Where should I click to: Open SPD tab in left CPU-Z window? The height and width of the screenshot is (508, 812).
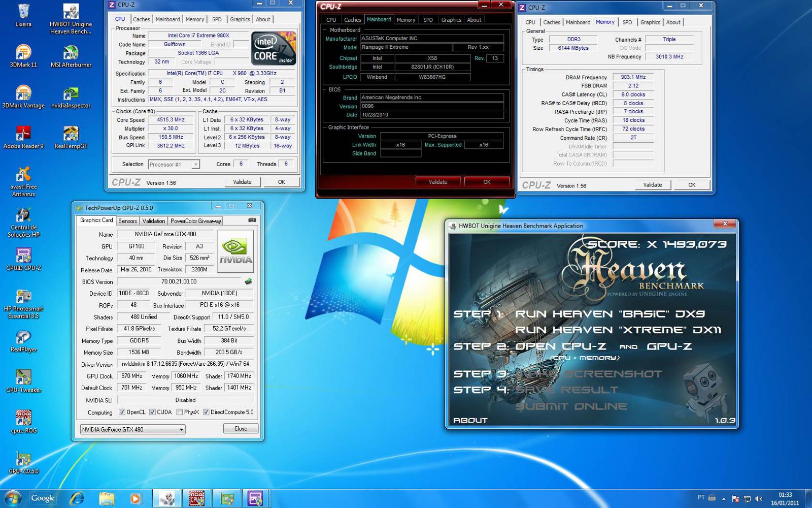coord(217,19)
